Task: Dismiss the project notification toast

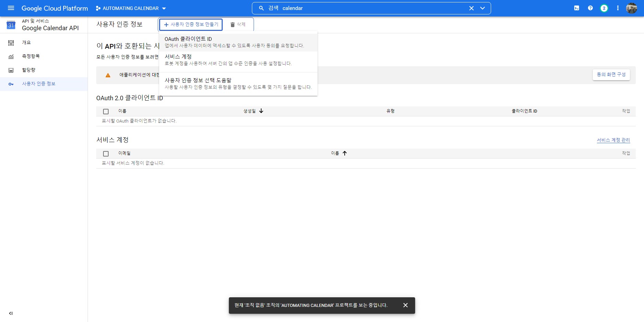Action: (406, 305)
